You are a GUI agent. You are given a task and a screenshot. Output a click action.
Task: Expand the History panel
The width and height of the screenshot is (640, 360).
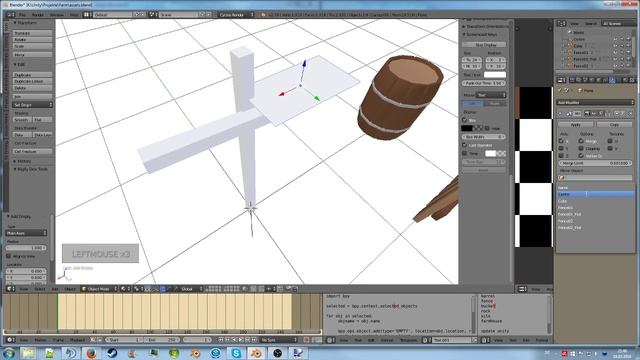click(23, 161)
